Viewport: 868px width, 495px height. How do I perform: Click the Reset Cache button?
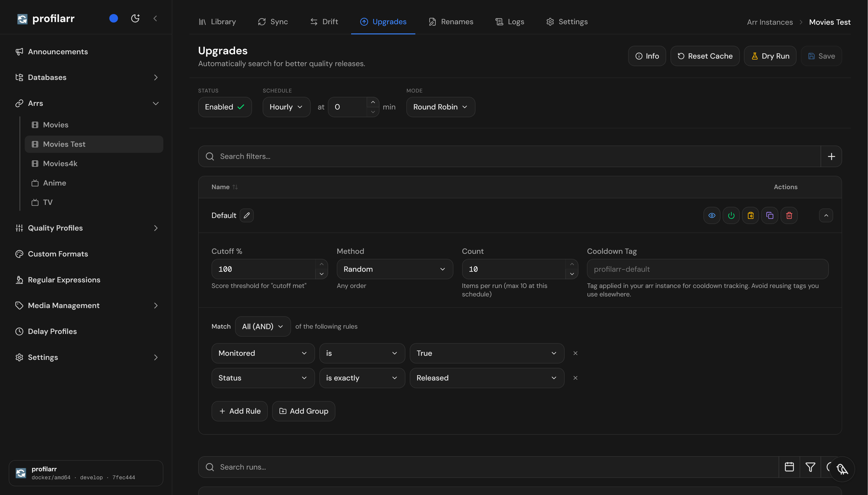pos(705,56)
